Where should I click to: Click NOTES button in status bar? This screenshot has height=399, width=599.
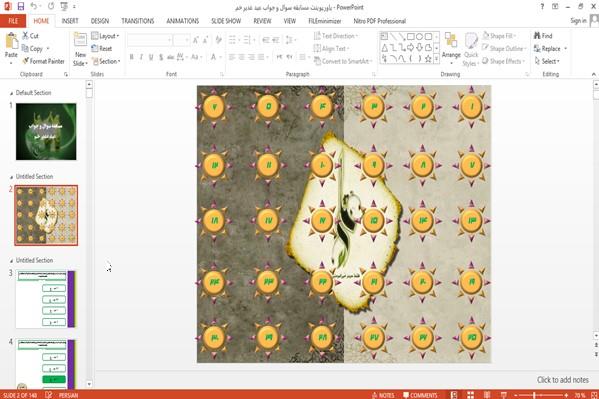383,395
